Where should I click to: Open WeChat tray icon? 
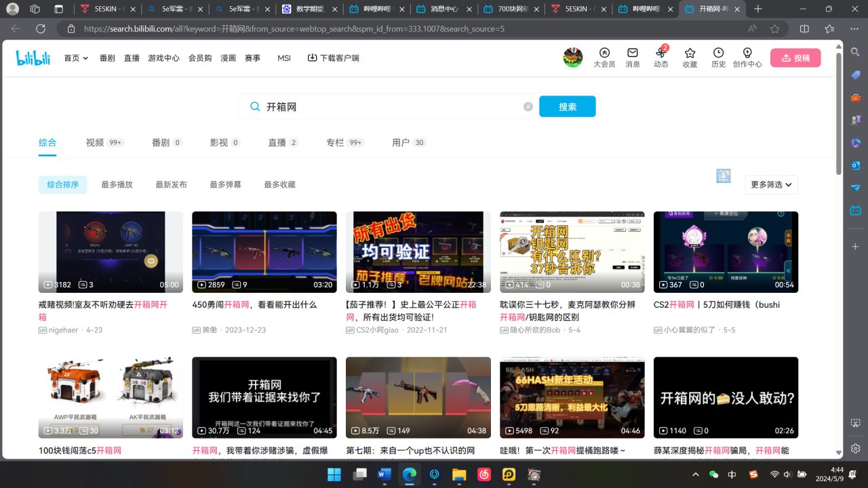coord(713,474)
